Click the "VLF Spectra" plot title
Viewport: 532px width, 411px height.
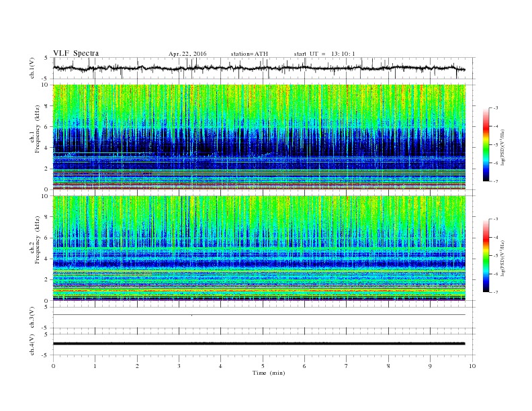76,53
